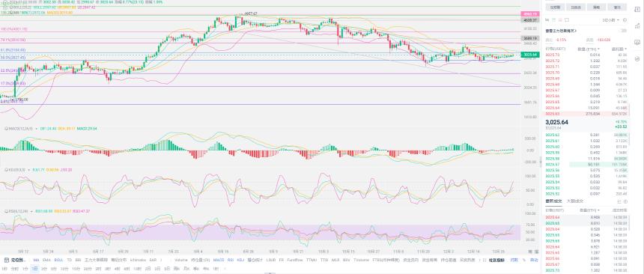644x274 pixels.
Task: Select the green bids-only order book icon
Action: tap(553, 19)
